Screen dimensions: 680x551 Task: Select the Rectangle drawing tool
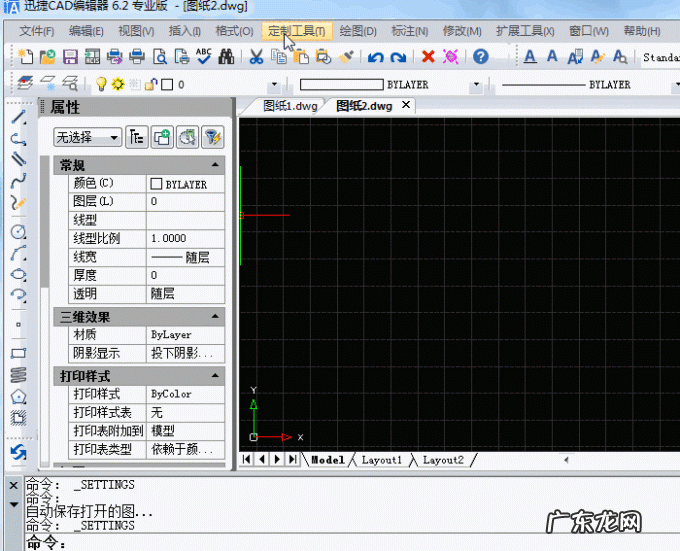click(18, 353)
